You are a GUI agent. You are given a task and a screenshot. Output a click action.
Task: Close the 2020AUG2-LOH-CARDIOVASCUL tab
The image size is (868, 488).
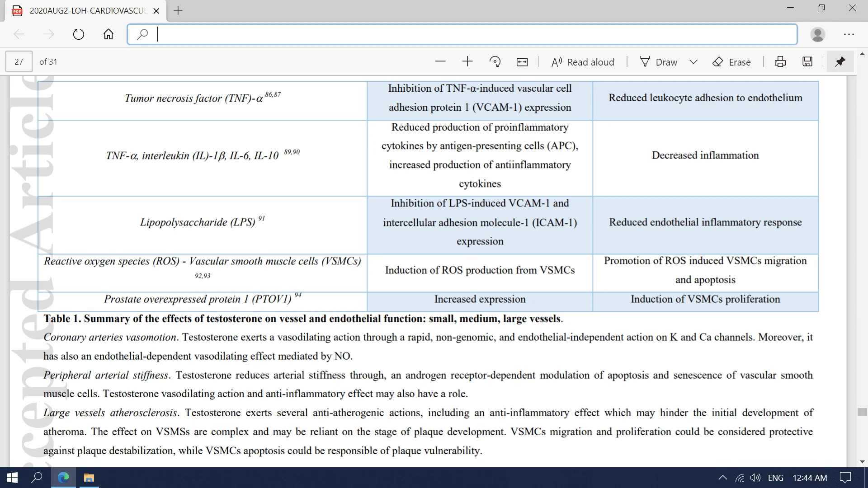click(156, 11)
